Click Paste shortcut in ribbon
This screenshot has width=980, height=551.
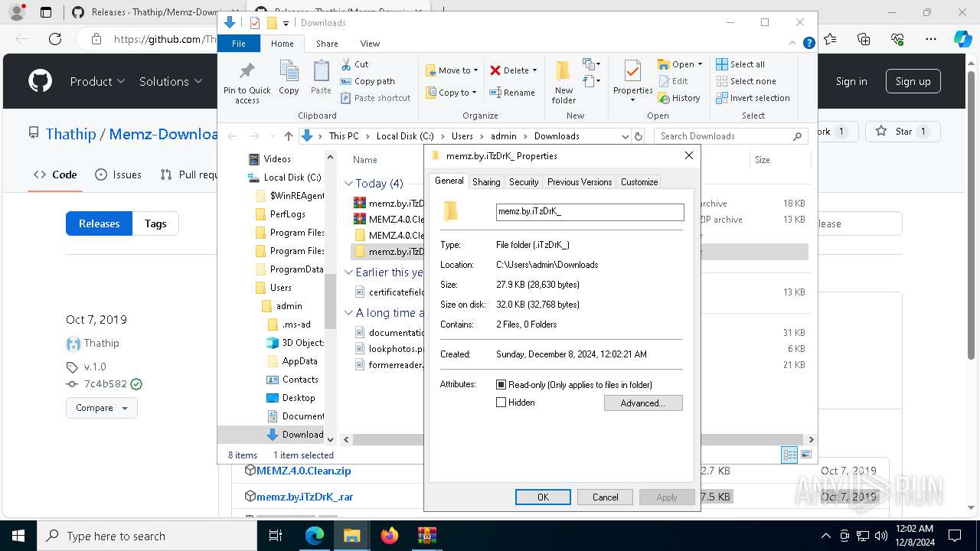coord(376,98)
